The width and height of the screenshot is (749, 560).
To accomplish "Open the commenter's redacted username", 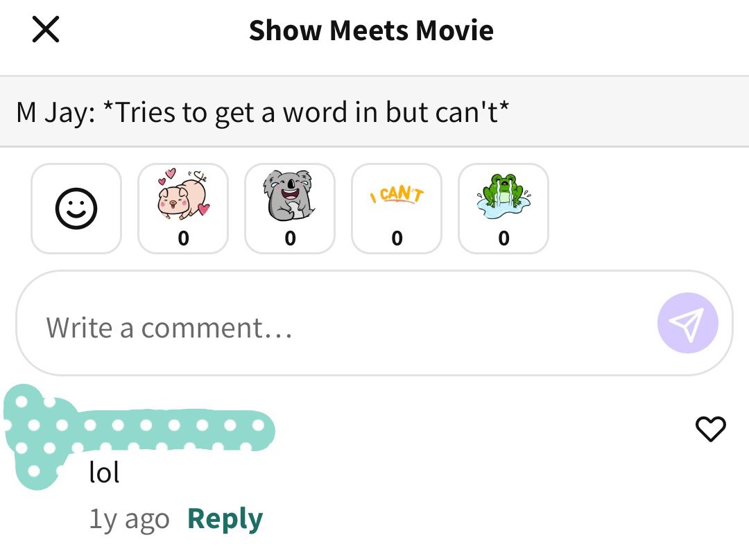I will [174, 430].
